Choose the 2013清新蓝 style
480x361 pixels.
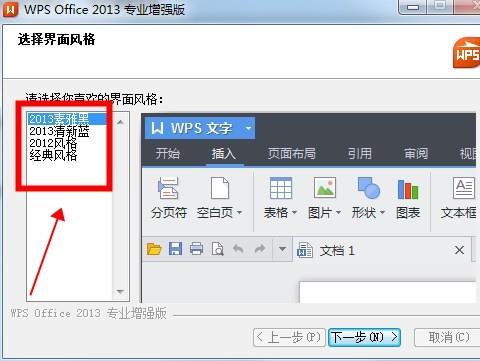[x=59, y=131]
